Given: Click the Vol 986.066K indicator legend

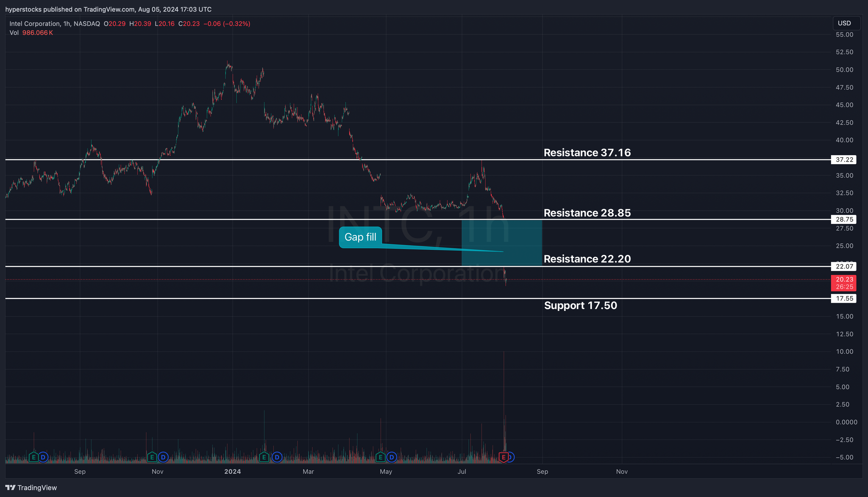Looking at the screenshot, I should click(31, 33).
